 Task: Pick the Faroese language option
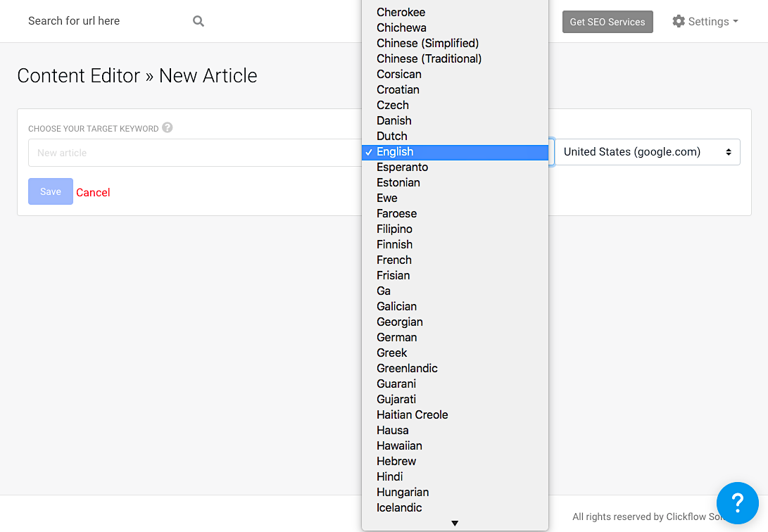click(455, 214)
